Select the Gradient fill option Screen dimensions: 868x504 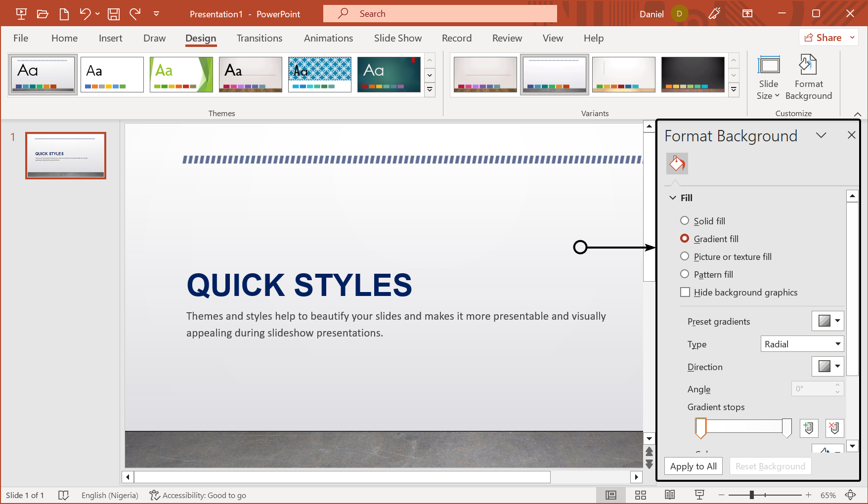pos(685,238)
